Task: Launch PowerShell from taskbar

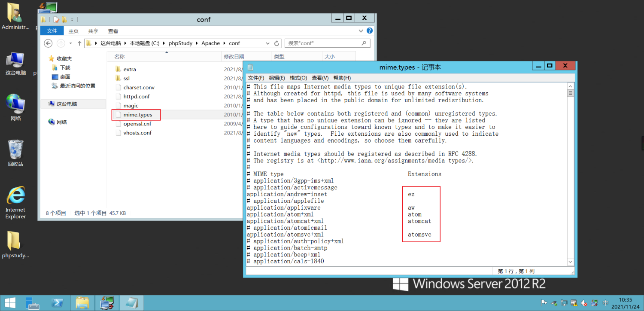Action: click(x=57, y=303)
